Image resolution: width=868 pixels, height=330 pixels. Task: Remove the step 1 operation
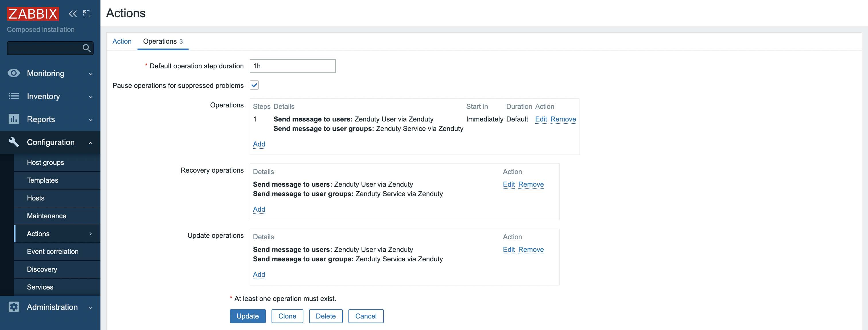pos(563,119)
